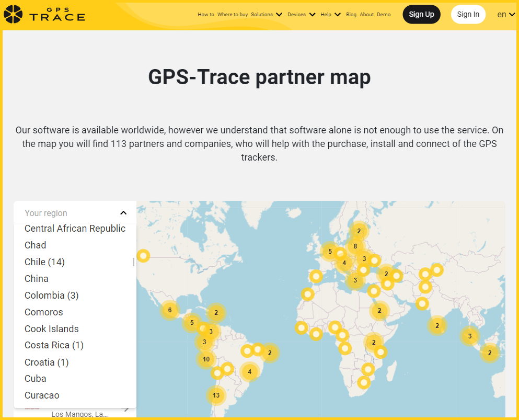Expand the Solutions menu
The image size is (519, 420).
point(266,15)
